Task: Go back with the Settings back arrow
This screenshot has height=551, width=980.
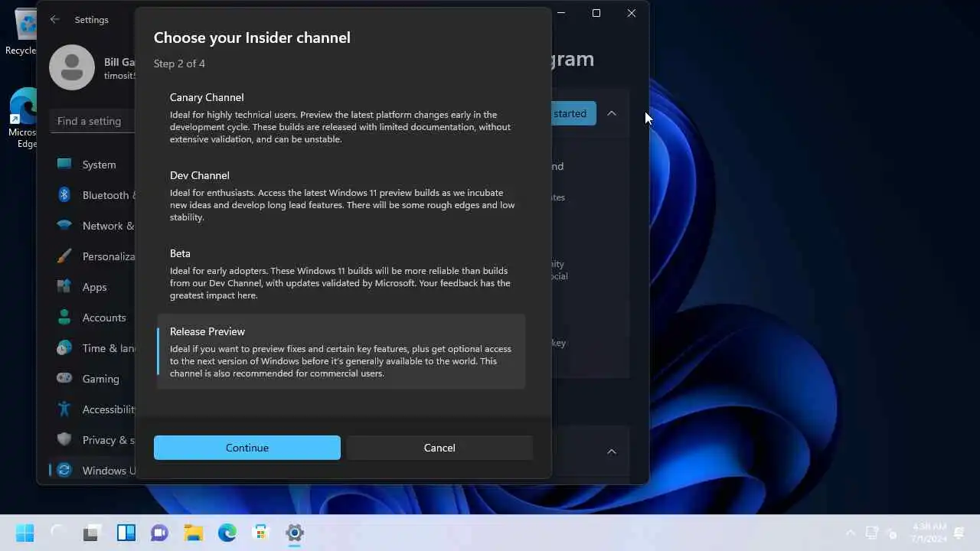Action: (x=54, y=20)
